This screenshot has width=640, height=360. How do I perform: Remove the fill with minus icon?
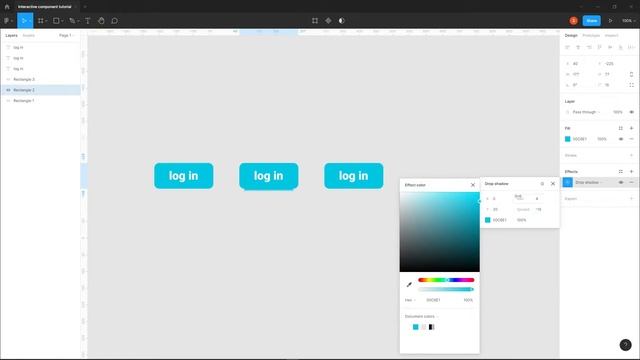click(x=631, y=139)
